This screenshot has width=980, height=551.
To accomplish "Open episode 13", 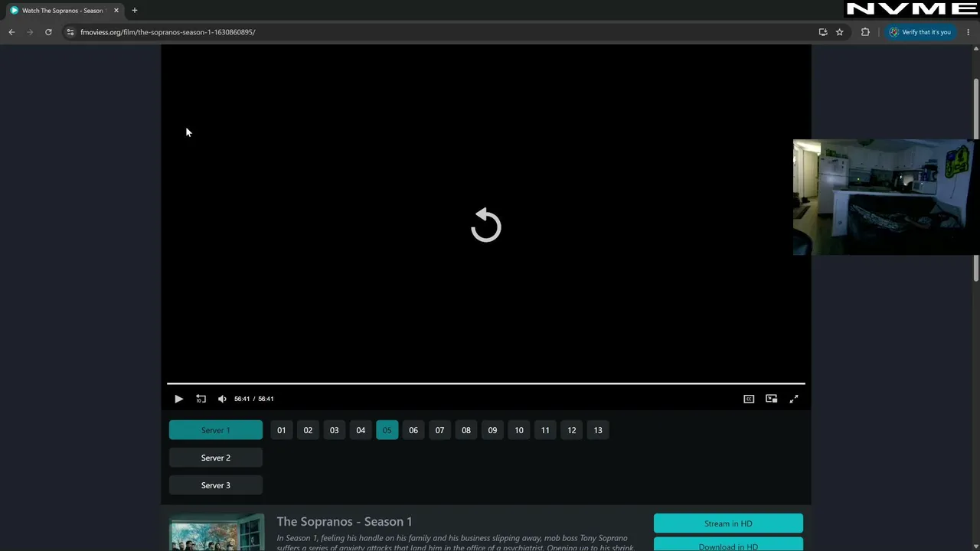I will click(598, 430).
